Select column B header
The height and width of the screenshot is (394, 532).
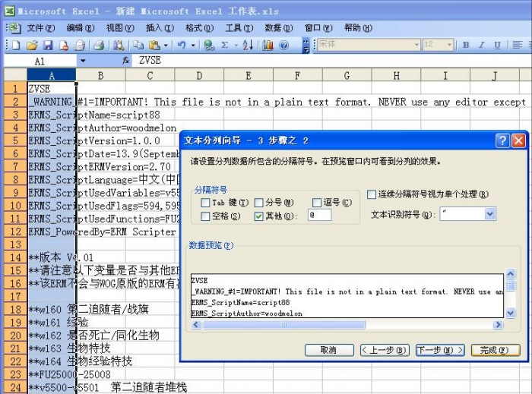(x=101, y=75)
